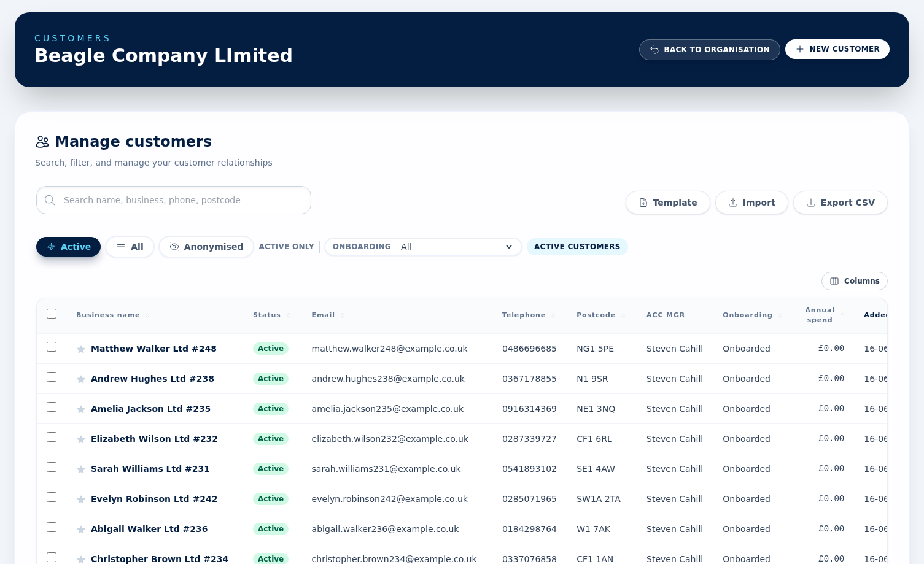
Task: Click Back to Organisation button
Action: point(710,50)
